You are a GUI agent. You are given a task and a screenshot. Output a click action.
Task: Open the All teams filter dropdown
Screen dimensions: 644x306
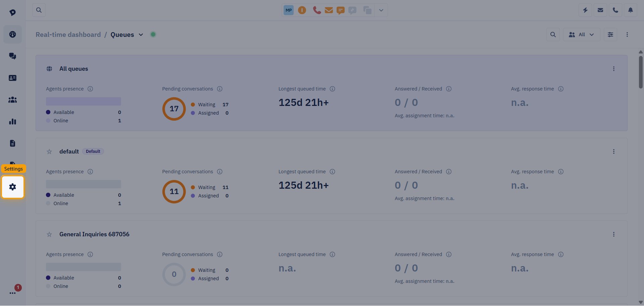[582, 35]
